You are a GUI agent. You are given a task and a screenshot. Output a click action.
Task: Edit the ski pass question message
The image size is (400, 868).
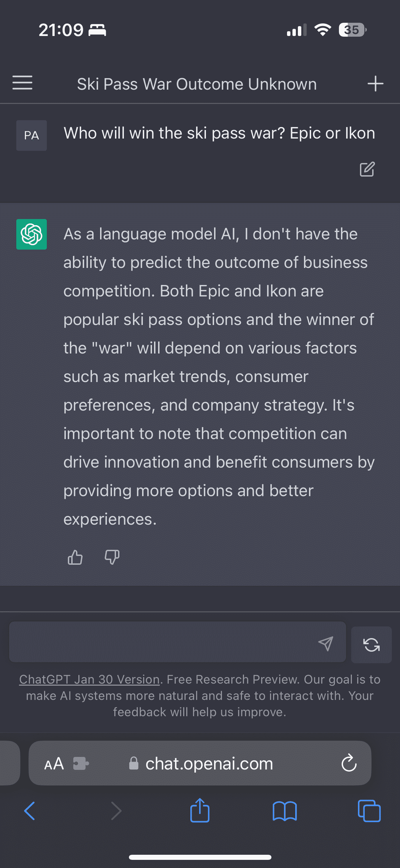(x=367, y=169)
